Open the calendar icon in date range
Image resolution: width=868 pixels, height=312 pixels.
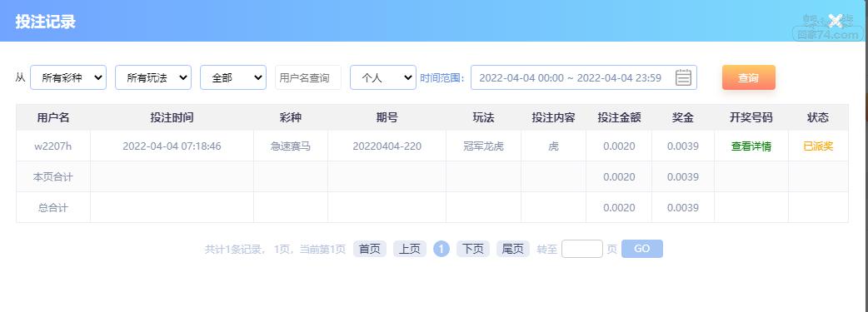(683, 77)
